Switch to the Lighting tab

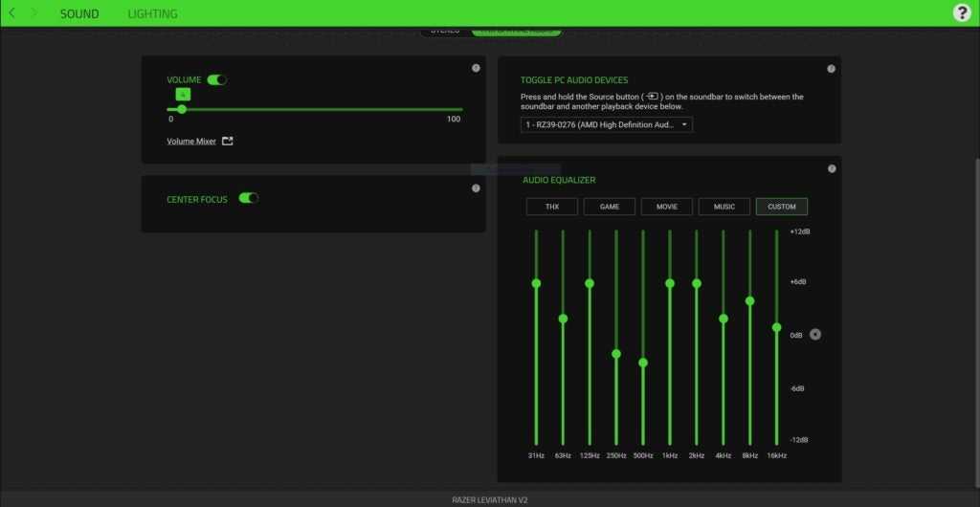click(x=152, y=13)
